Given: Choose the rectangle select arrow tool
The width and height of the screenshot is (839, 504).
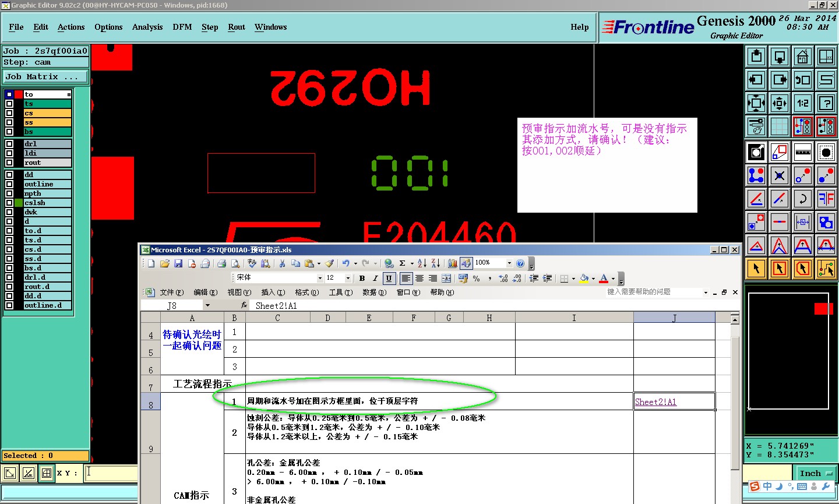Looking at the screenshot, I should [780, 269].
